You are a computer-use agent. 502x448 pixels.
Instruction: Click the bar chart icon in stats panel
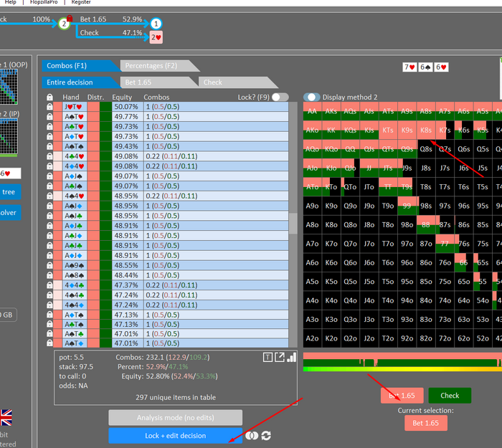(291, 357)
